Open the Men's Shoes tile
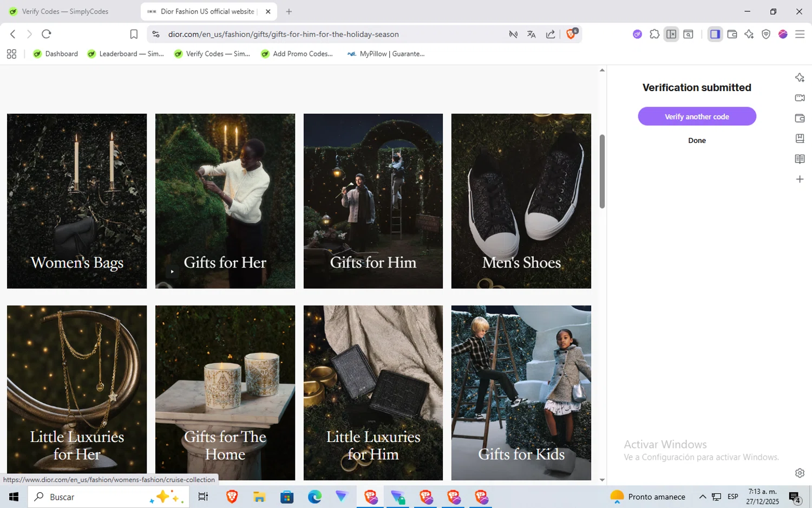Viewport: 812px width, 508px height. (521, 201)
